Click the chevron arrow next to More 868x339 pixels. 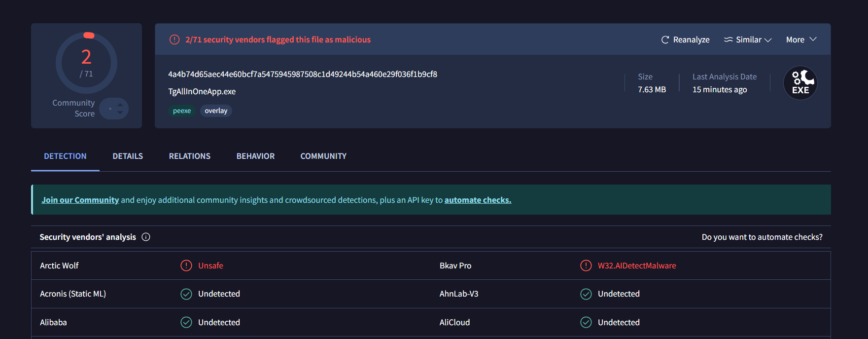pos(813,39)
